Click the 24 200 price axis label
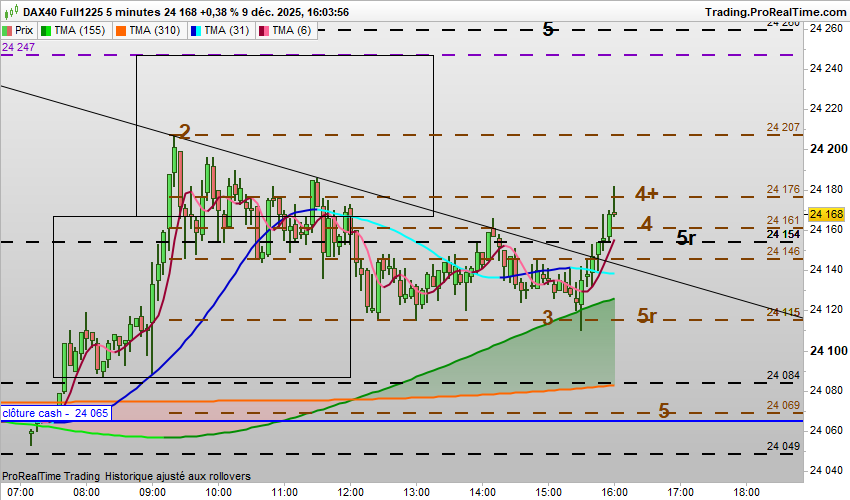Image resolution: width=850 pixels, height=500 pixels. coord(828,149)
